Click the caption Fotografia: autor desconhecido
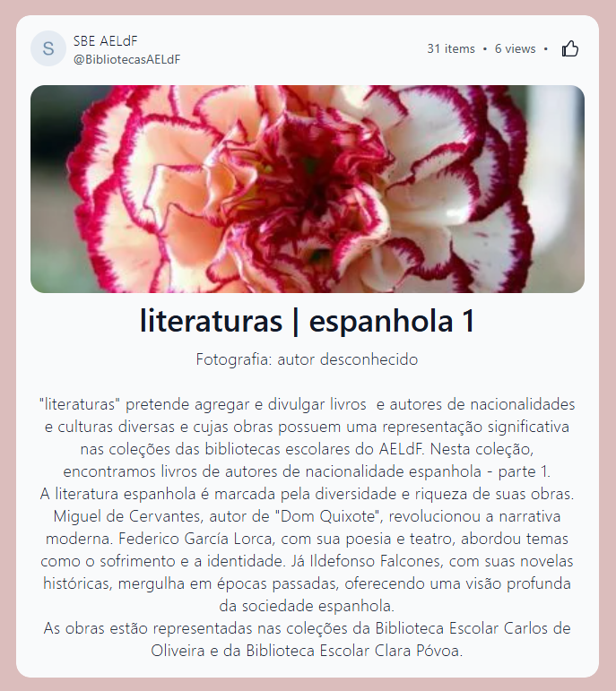Image resolution: width=616 pixels, height=691 pixels. tap(307, 359)
